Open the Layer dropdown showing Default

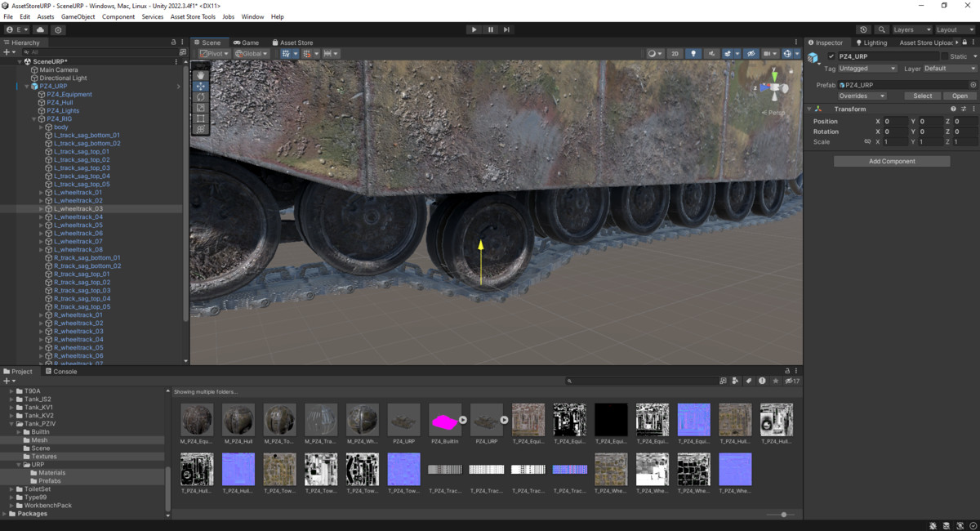(x=951, y=69)
